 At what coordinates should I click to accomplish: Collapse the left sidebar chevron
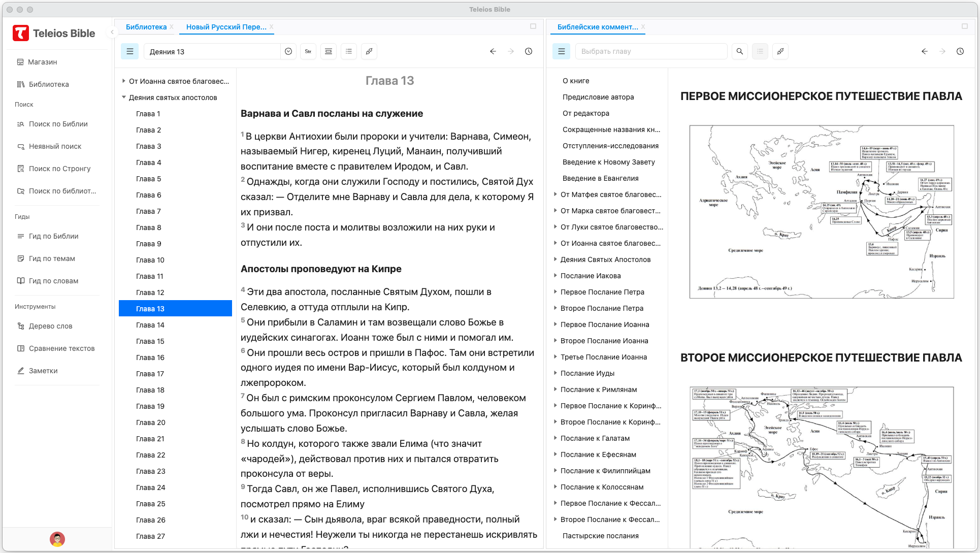click(x=112, y=32)
